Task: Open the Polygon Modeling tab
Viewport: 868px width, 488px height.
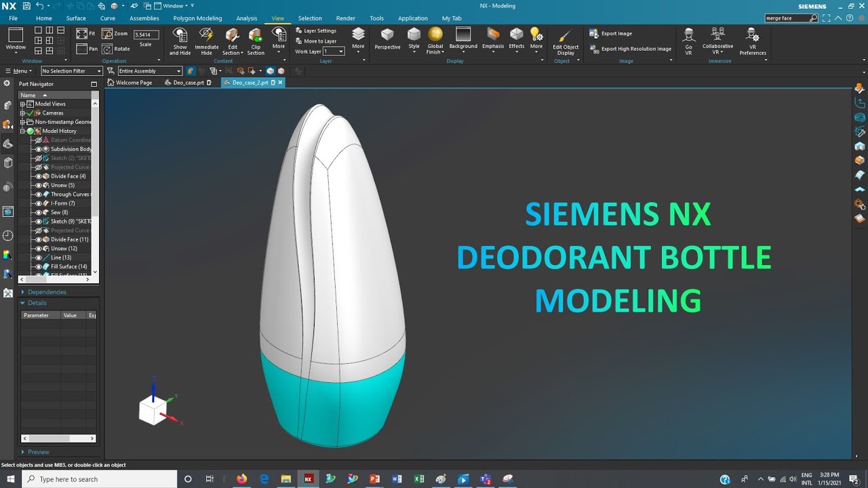Action: (197, 18)
